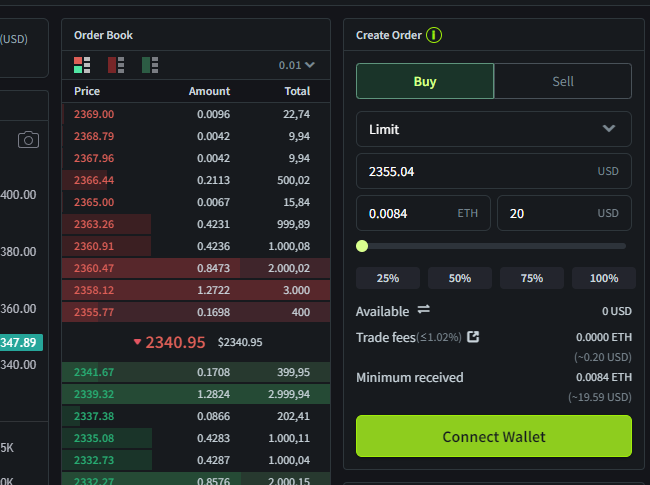Viewport: 650px width, 485px height.
Task: Click the ETH amount input field
Action: 423,213
